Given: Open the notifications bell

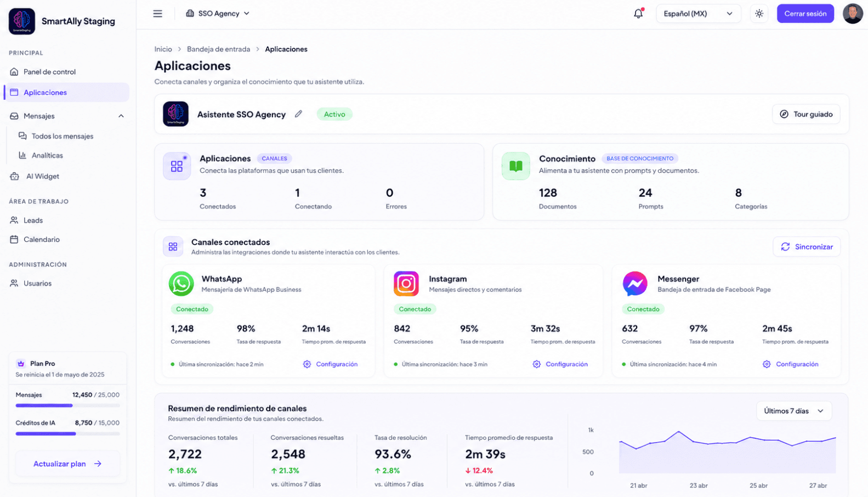Looking at the screenshot, I should tap(638, 13).
